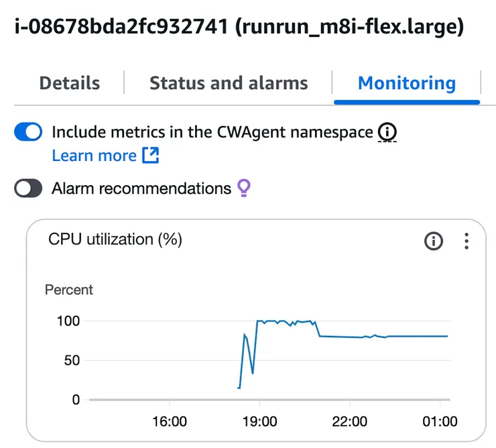Switch to Status and alarms tab
This screenshot has width=496, height=448.
tap(229, 83)
